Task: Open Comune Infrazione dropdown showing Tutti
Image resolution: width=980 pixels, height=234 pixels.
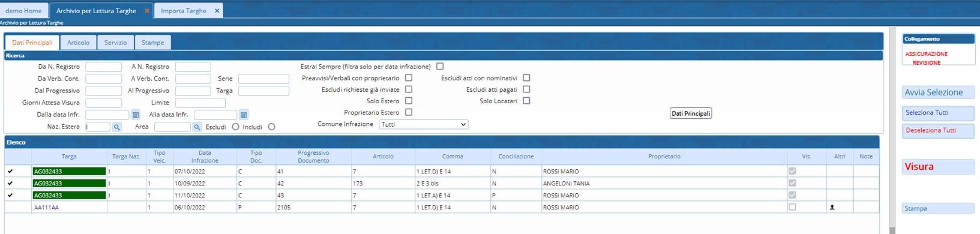Action: coord(424,124)
